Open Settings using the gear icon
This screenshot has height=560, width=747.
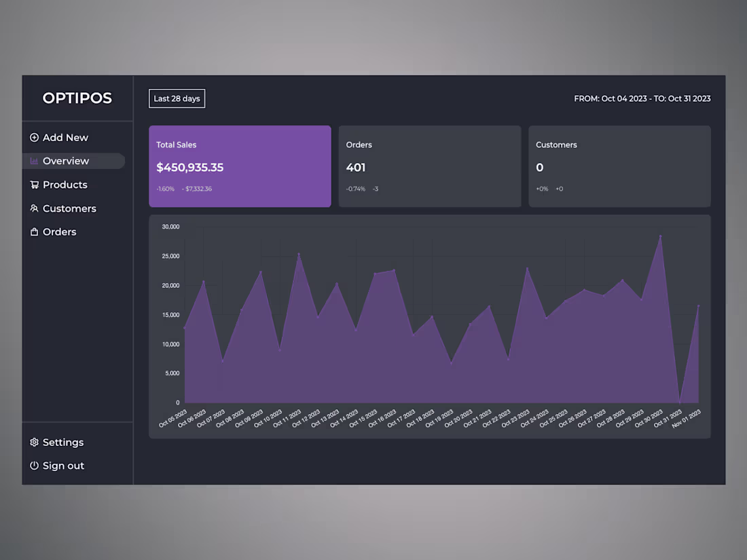pyautogui.click(x=34, y=442)
